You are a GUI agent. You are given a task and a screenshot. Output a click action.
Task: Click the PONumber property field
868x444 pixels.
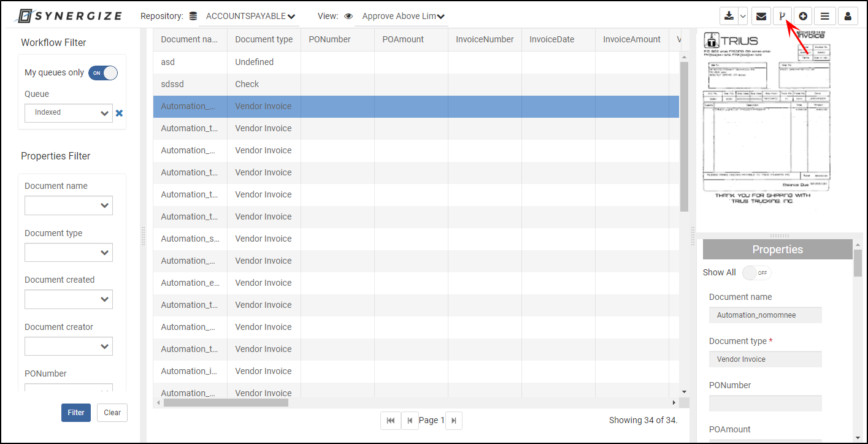[766, 404]
